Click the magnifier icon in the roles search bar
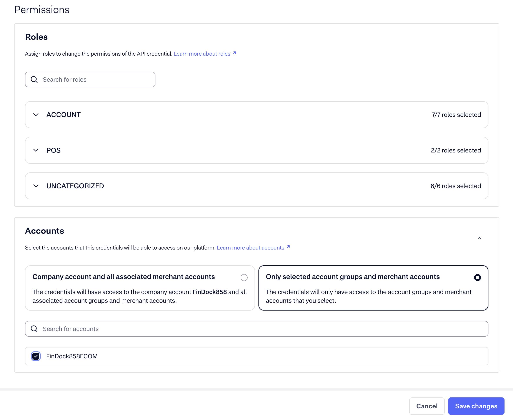The image size is (513, 420). point(34,79)
